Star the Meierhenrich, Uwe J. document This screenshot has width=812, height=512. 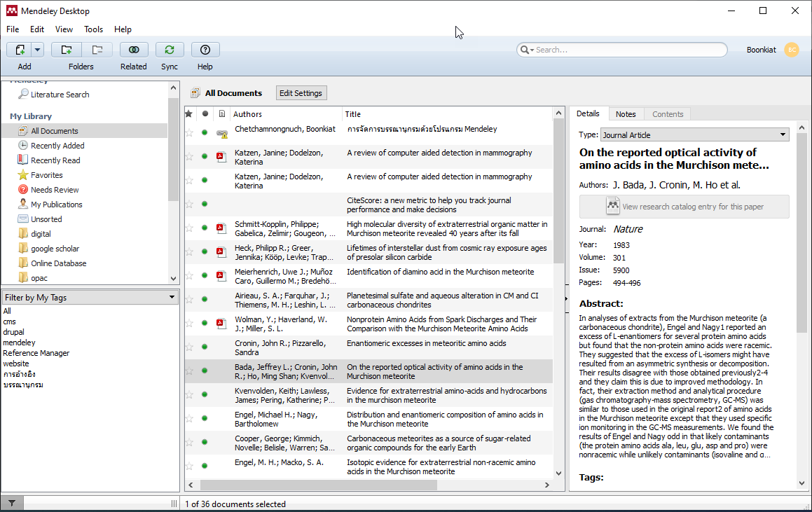click(190, 275)
